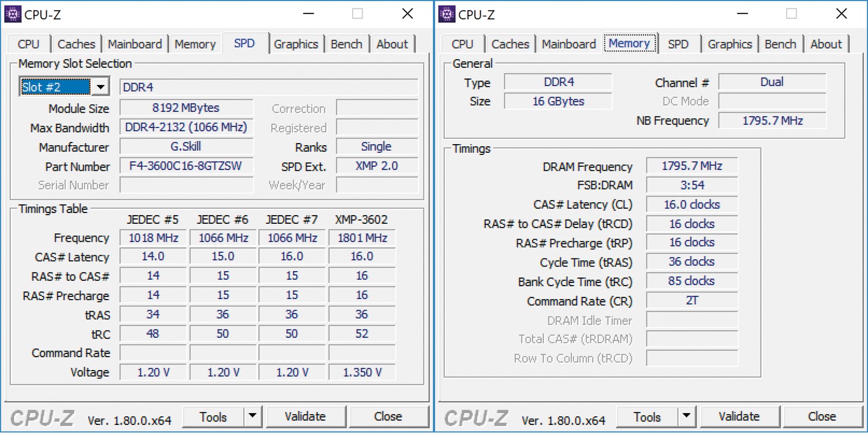868x433 pixels.
Task: Close right CPU-Z window with X
Action: 841,14
